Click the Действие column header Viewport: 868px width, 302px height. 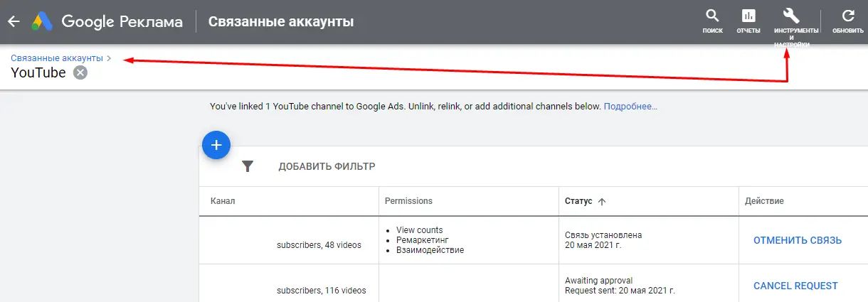point(764,201)
